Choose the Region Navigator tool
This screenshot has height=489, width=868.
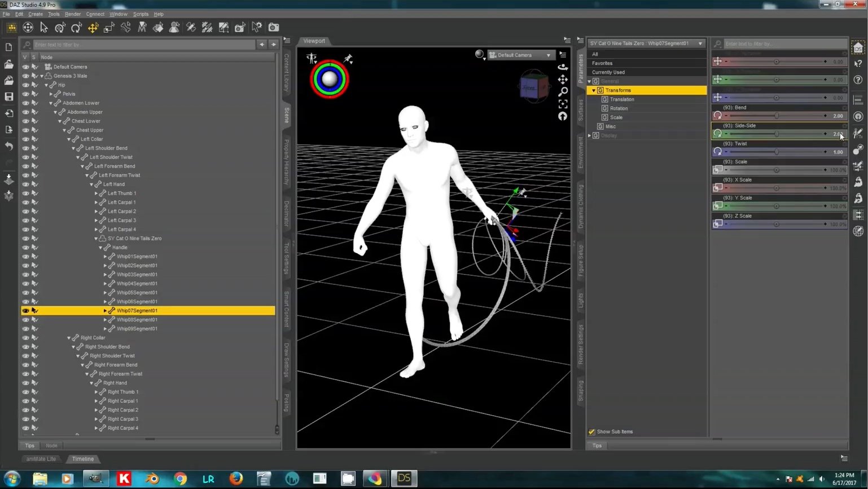pos(175,27)
